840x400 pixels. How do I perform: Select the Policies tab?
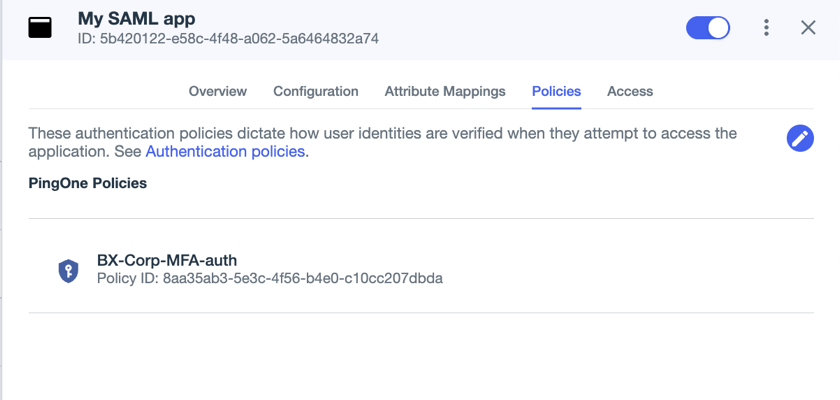tap(556, 91)
